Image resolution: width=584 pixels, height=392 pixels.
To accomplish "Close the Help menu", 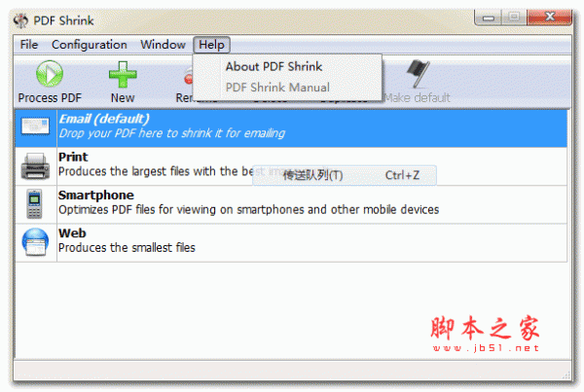I will coord(211,45).
